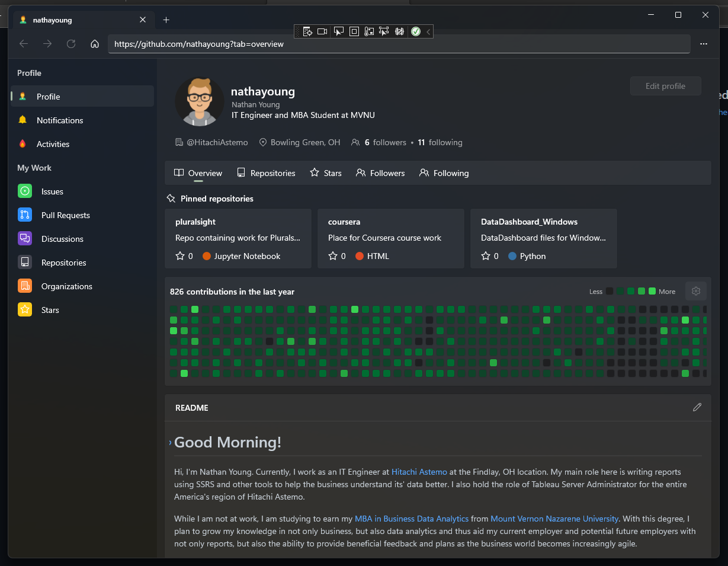
Task: Open the Hitachi Astemo README link
Action: [x=419, y=472]
